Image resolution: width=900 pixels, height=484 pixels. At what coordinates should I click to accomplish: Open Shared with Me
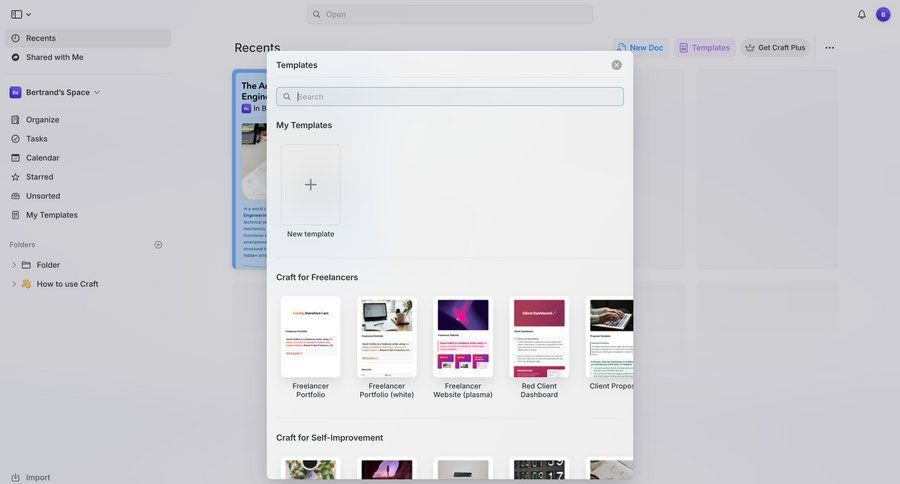[55, 57]
